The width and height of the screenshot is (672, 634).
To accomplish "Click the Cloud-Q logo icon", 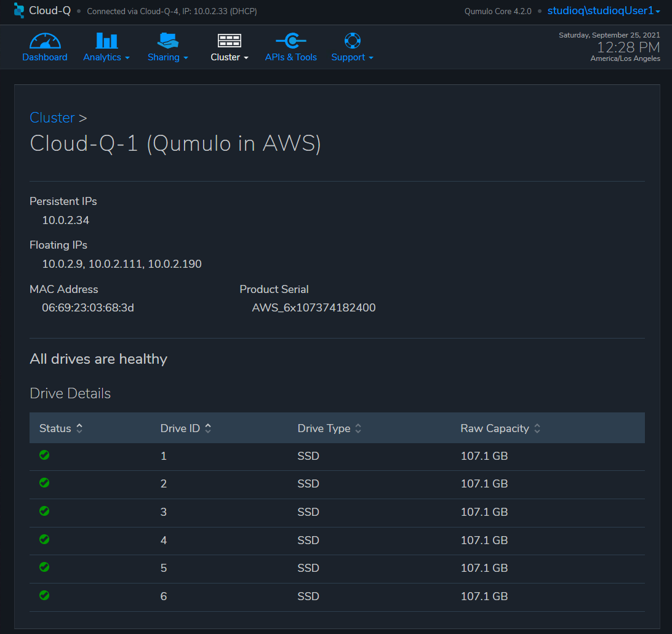I will pyautogui.click(x=19, y=10).
